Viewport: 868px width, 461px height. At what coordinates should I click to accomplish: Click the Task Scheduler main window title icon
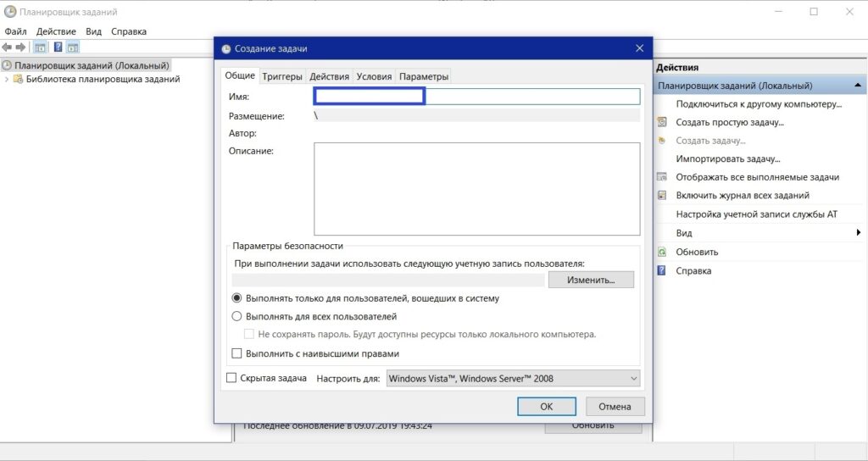10,12
